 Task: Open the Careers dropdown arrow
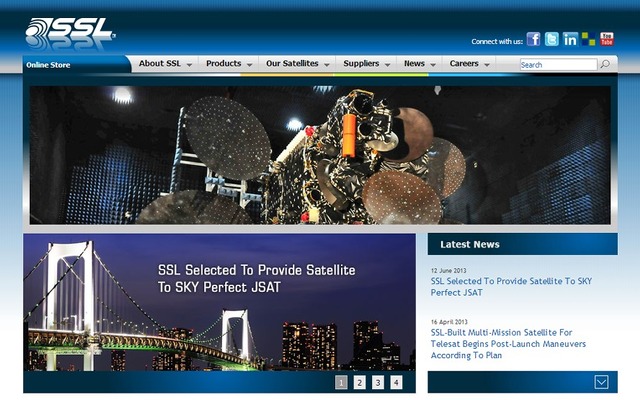487,65
